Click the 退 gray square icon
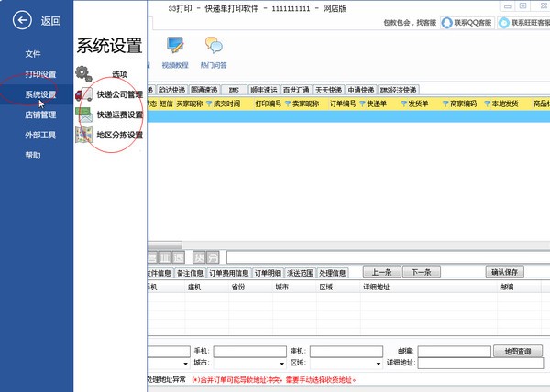 (178, 258)
